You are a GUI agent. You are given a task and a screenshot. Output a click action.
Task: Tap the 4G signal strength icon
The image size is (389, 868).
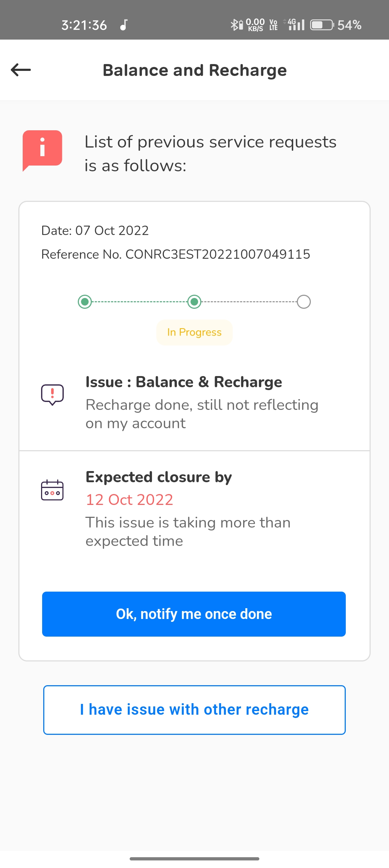click(x=296, y=25)
